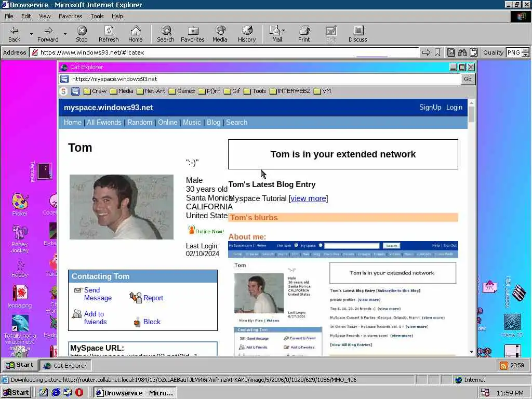
Task: Stop page loading with Stop button
Action: (x=82, y=34)
